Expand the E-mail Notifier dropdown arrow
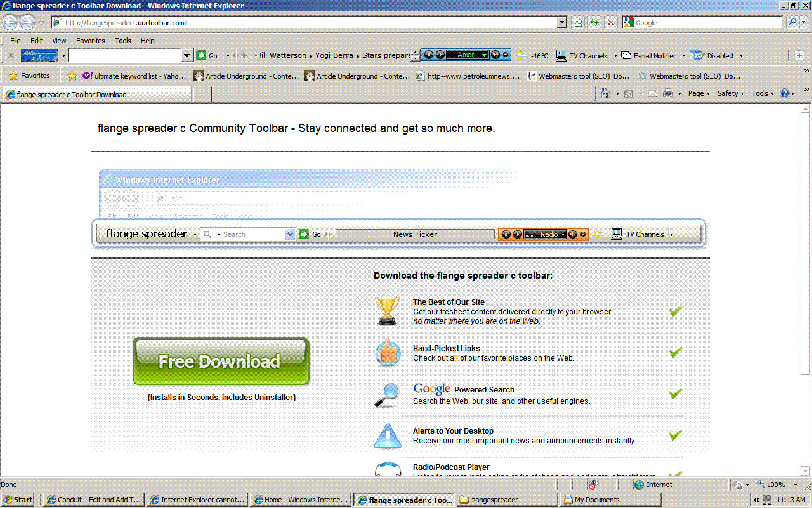812x508 pixels. [x=683, y=55]
